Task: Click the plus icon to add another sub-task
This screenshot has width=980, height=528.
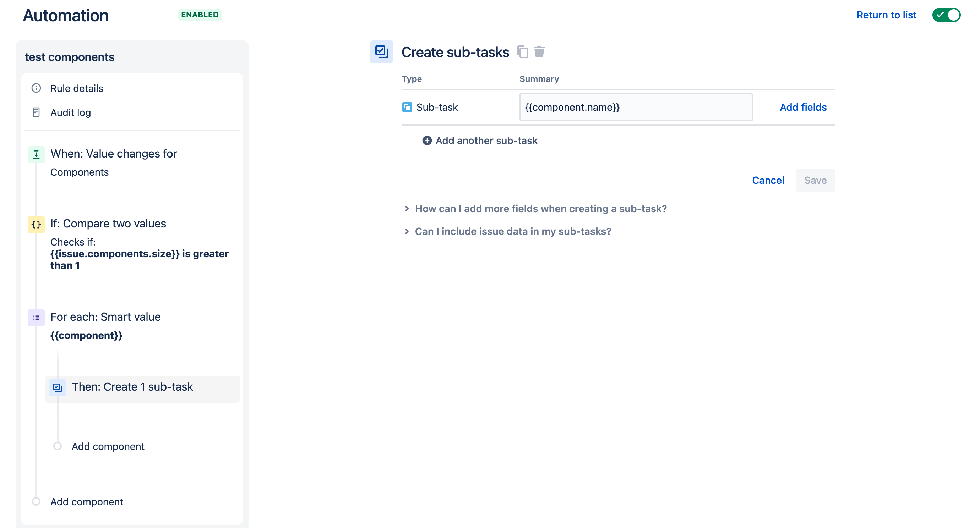Action: click(427, 140)
